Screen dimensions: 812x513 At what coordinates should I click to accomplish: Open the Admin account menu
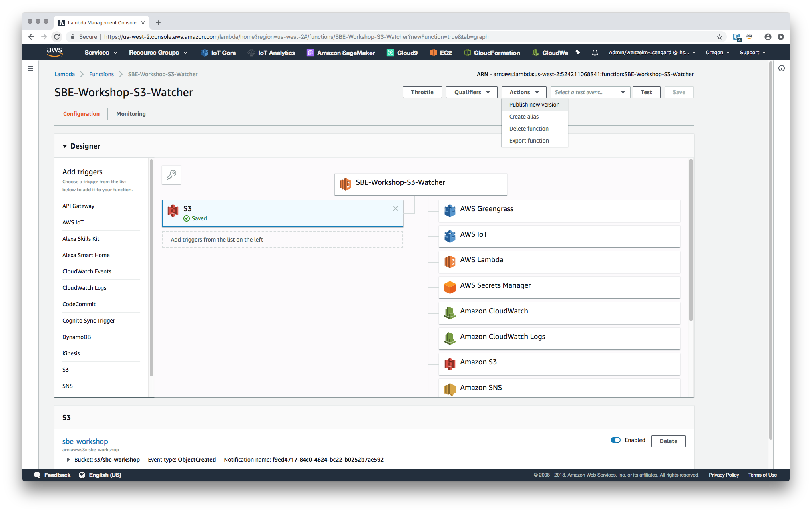(x=652, y=53)
